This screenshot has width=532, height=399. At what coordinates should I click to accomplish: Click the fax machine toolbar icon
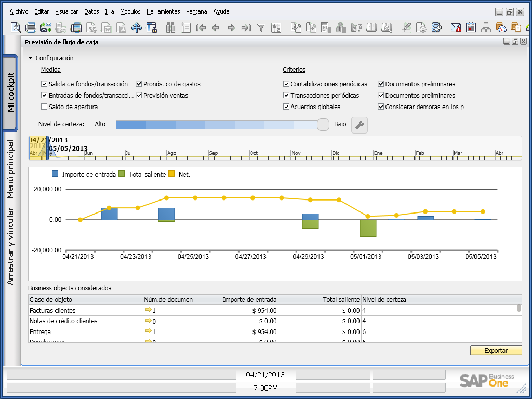click(76, 28)
